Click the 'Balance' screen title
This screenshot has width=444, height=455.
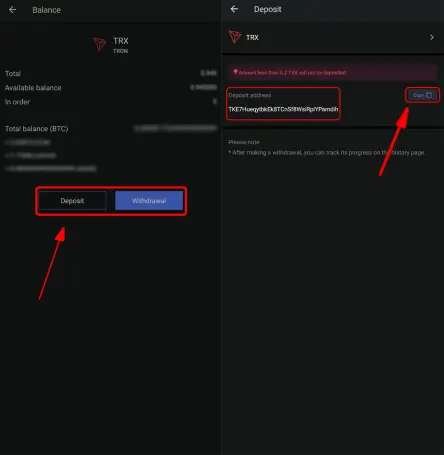pos(46,10)
